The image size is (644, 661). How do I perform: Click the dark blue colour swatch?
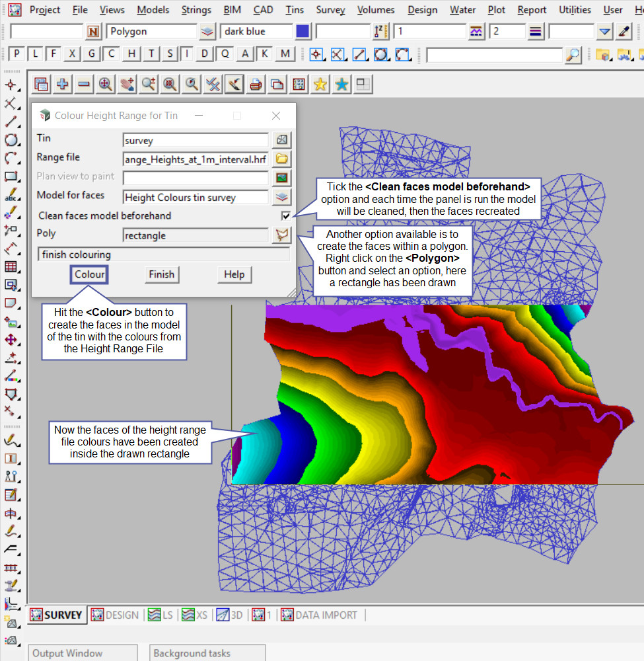(x=303, y=31)
